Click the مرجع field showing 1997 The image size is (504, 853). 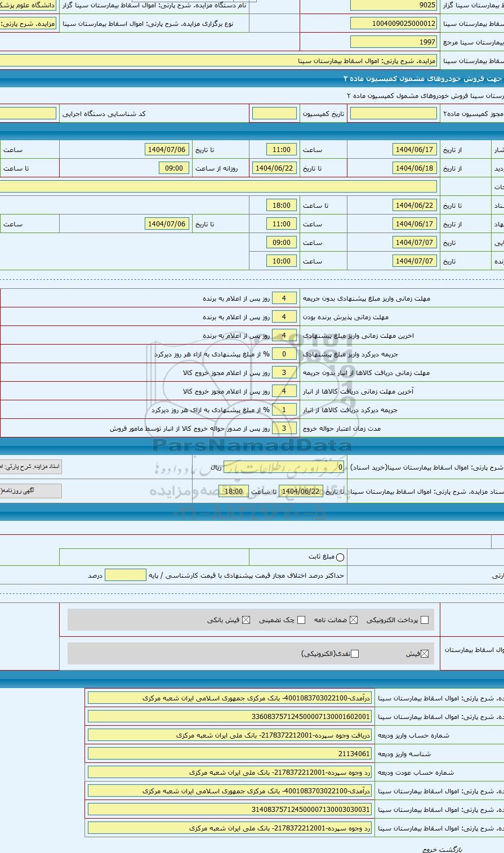click(x=393, y=42)
